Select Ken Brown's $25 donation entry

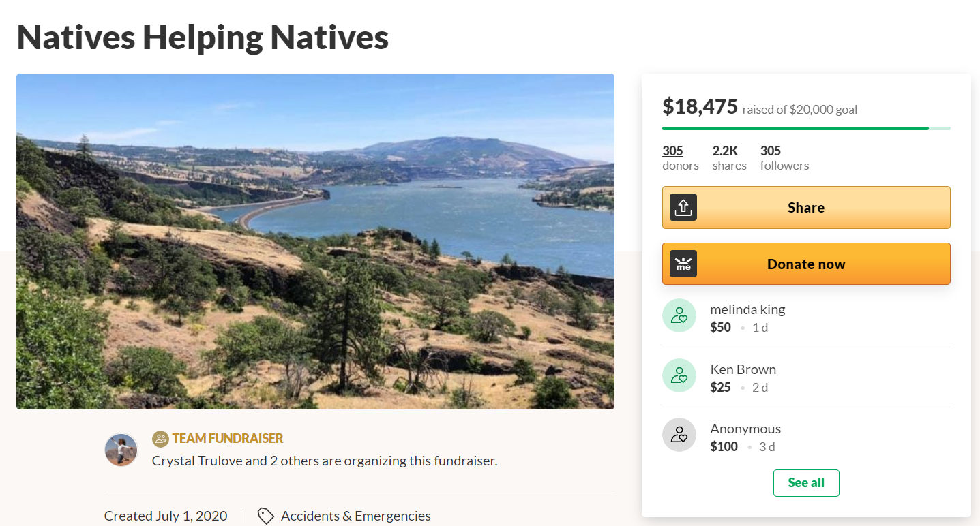[x=743, y=377]
